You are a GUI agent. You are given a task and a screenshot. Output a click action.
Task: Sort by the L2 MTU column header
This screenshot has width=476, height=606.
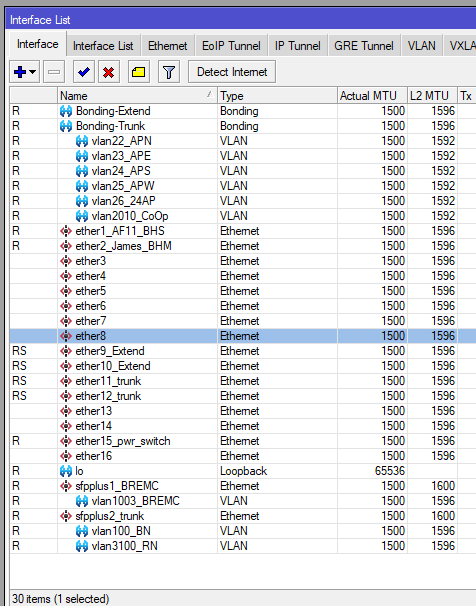pos(432,96)
